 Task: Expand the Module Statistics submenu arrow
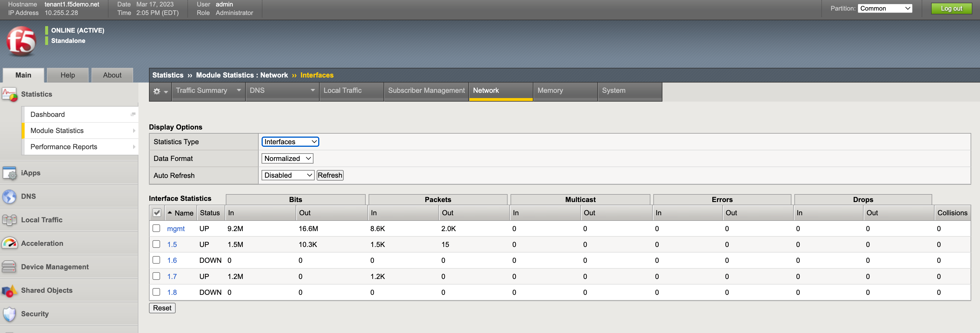pos(134,131)
